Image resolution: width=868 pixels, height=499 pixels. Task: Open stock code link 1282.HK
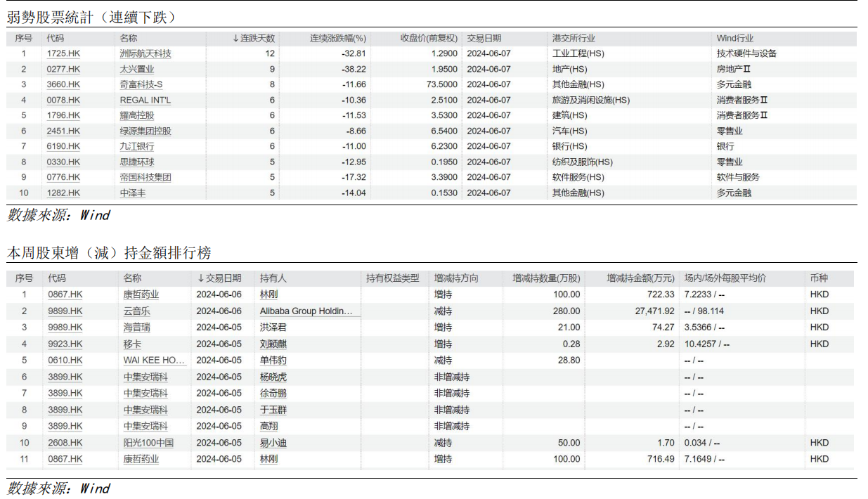click(63, 193)
